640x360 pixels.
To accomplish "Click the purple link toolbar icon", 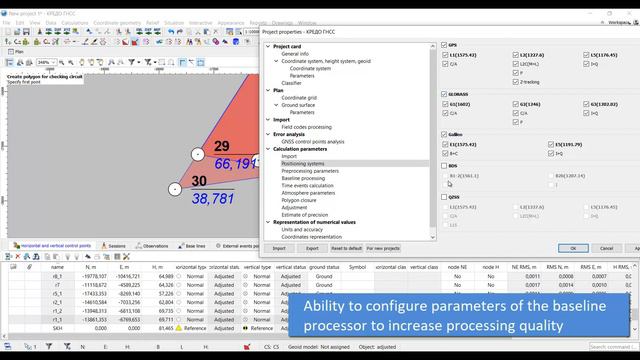I will click(x=216, y=42).
